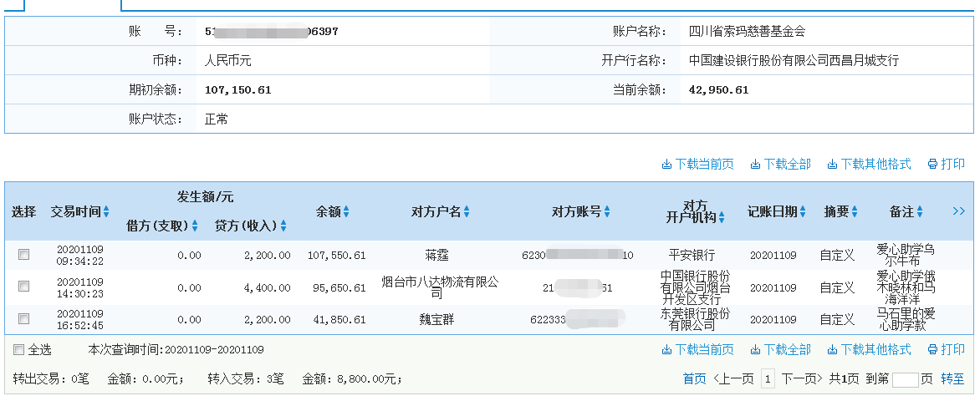
Task: Click the balance value 41,850.61
Action: tap(339, 320)
